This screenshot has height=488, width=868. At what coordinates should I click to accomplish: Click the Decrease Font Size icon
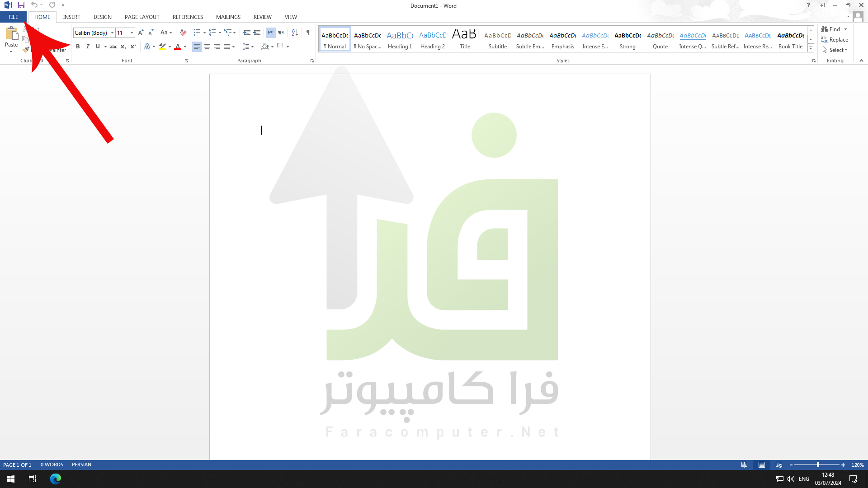pos(151,33)
